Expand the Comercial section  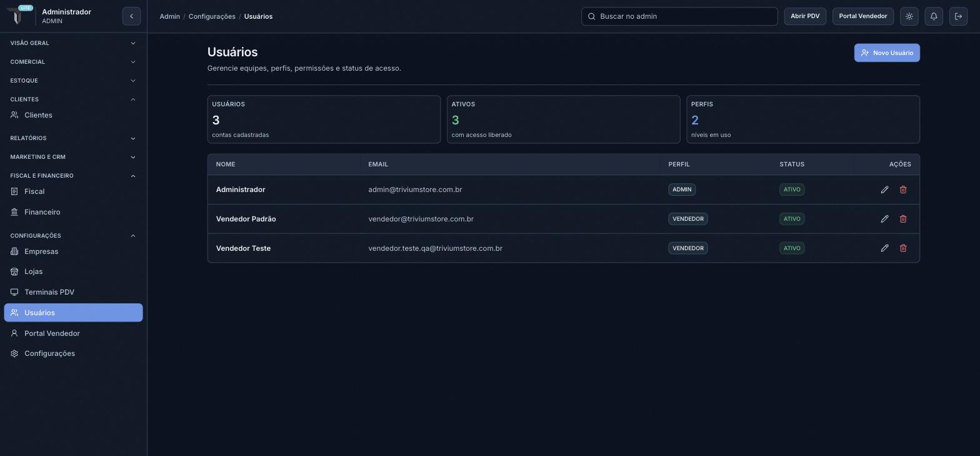pyautogui.click(x=73, y=62)
